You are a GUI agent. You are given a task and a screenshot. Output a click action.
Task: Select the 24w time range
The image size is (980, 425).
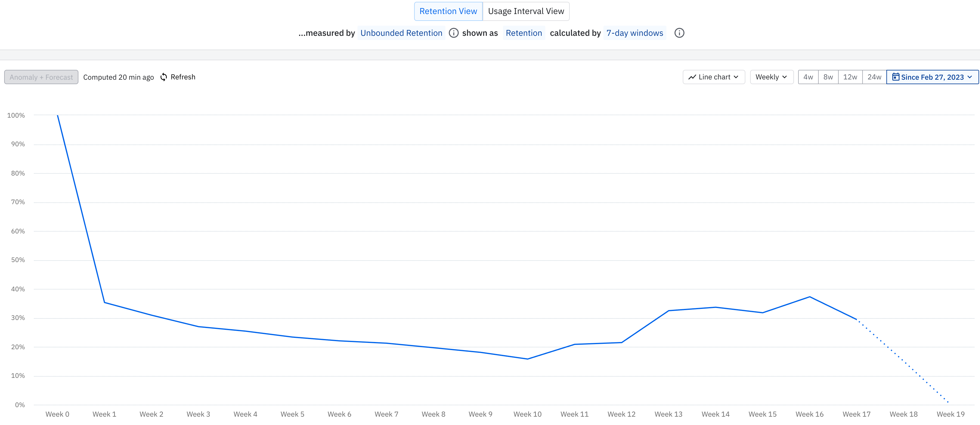tap(874, 77)
